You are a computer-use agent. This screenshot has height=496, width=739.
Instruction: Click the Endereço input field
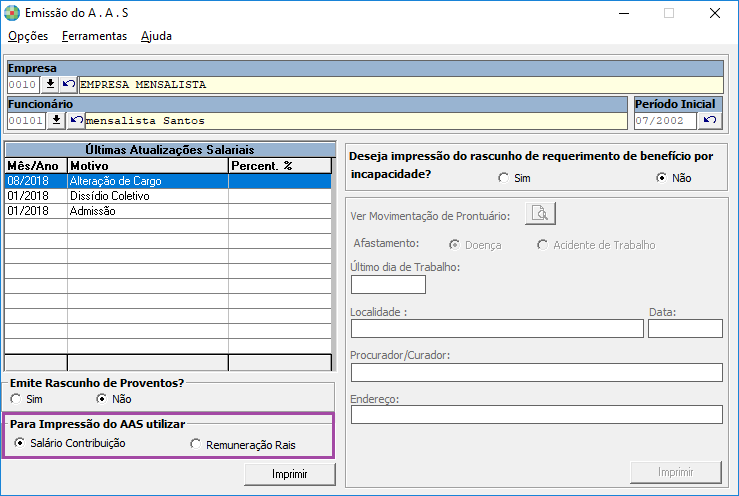click(537, 414)
